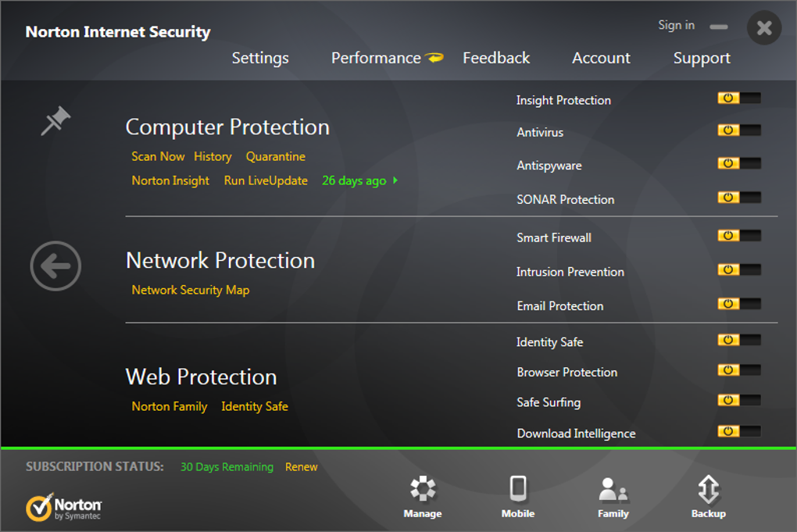Open the Backup arrows icon
Viewport: 797px width, 532px height.
click(x=708, y=490)
